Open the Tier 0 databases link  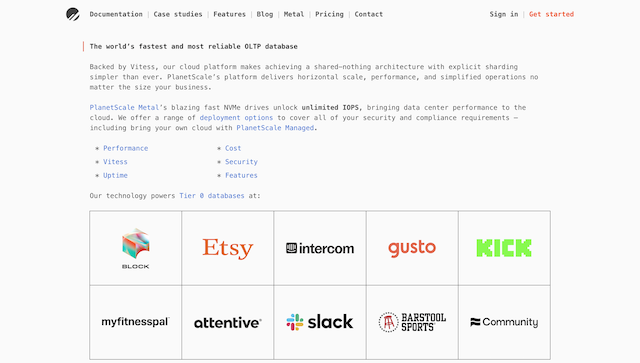pos(212,196)
